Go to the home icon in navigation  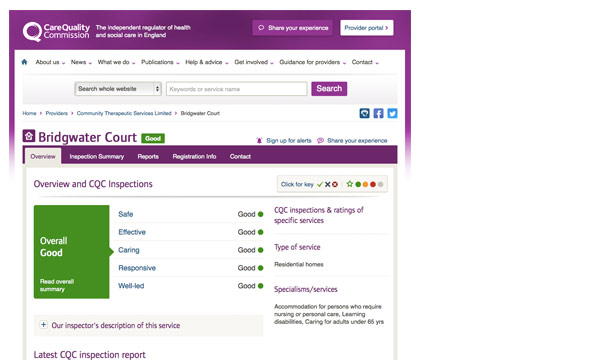click(24, 62)
